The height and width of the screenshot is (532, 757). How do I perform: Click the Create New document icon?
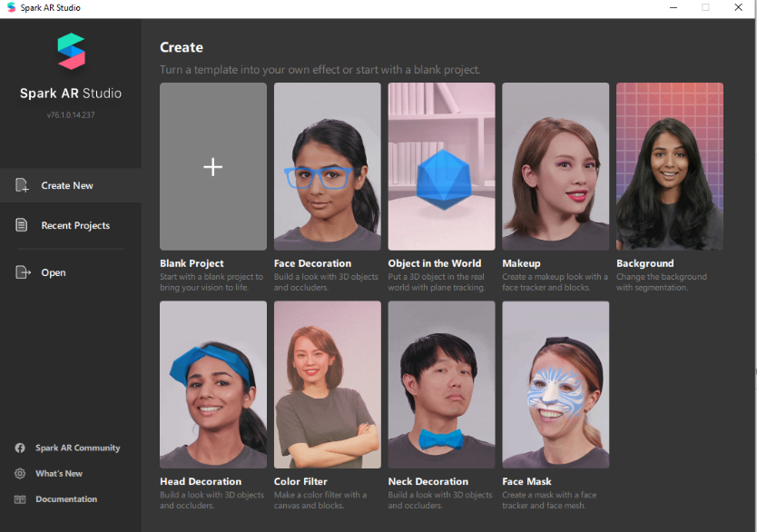point(22,185)
